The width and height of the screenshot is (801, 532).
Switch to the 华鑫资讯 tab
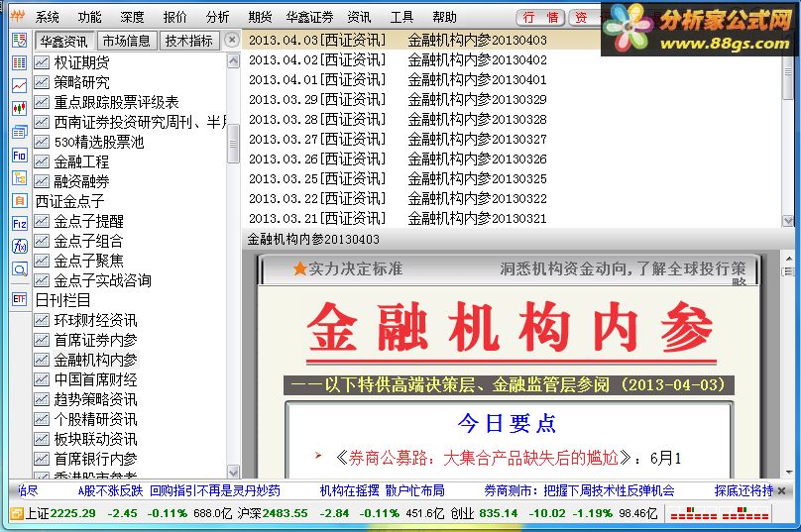coord(64,41)
